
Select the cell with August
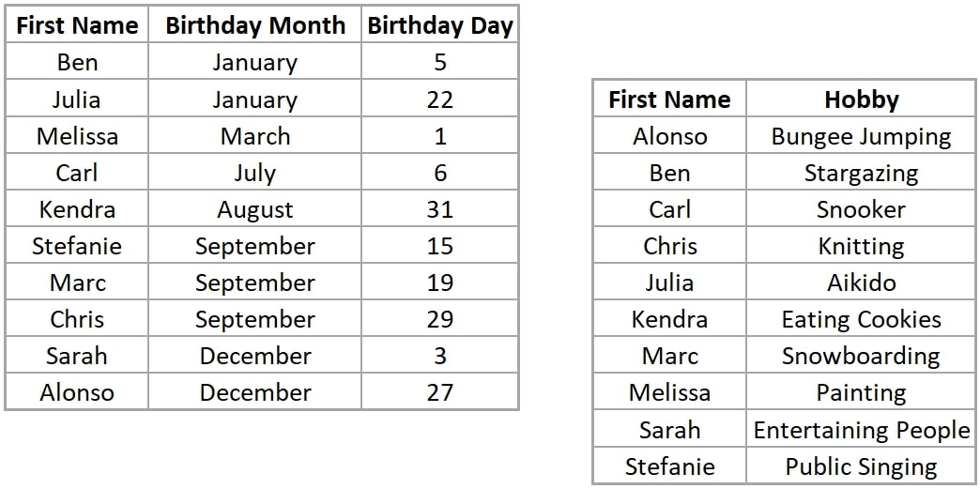255,209
